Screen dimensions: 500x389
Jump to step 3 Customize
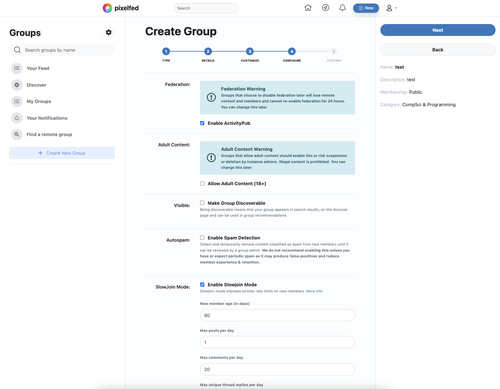(250, 51)
